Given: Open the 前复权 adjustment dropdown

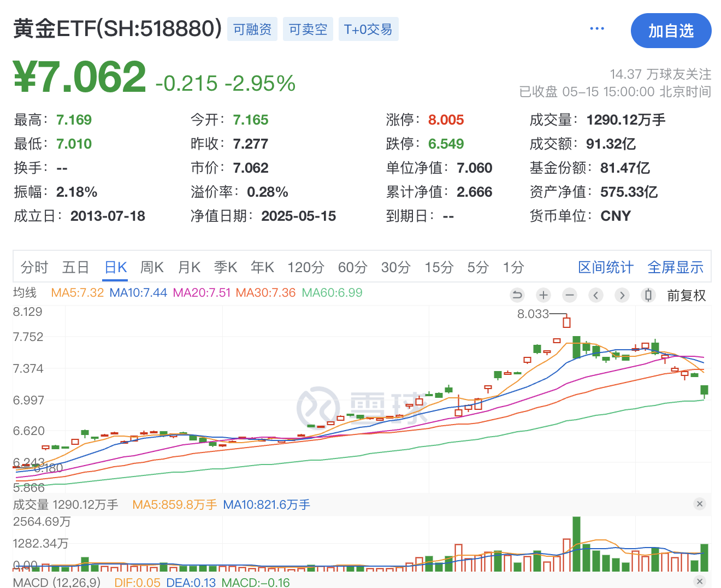Looking at the screenshot, I should point(687,296).
